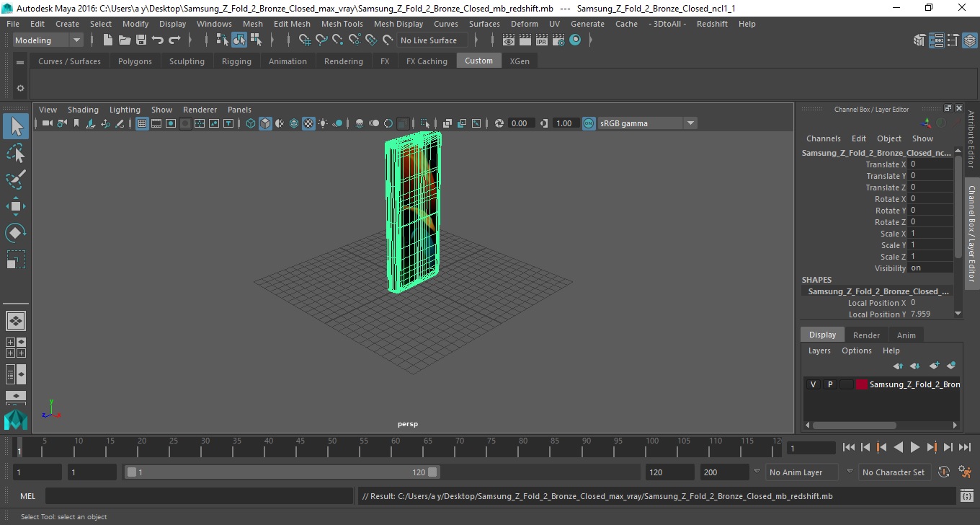This screenshot has height=525, width=980.
Task: Open the Render Settings icon
Action: tap(558, 40)
